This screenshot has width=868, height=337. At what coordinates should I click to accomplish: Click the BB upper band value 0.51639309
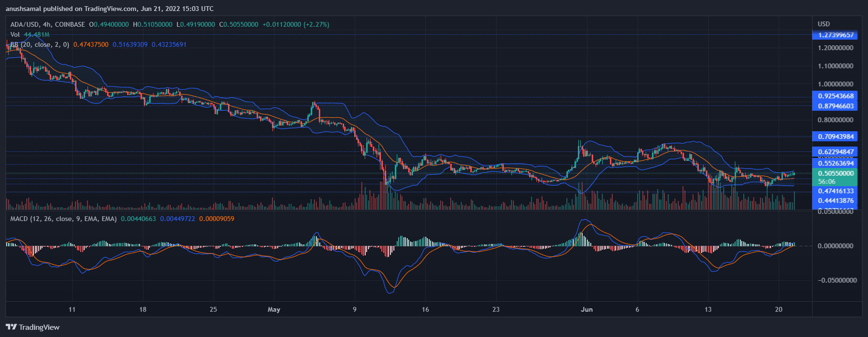[130, 44]
